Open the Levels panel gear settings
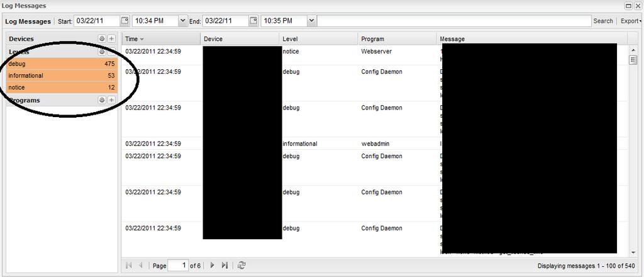This screenshot has width=644, height=277. point(102,52)
